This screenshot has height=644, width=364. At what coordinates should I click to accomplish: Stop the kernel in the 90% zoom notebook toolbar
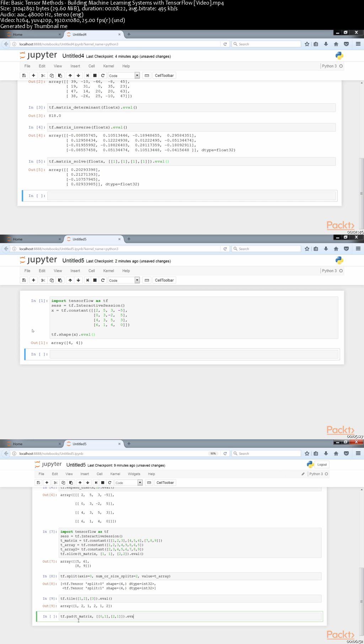[x=103, y=483]
